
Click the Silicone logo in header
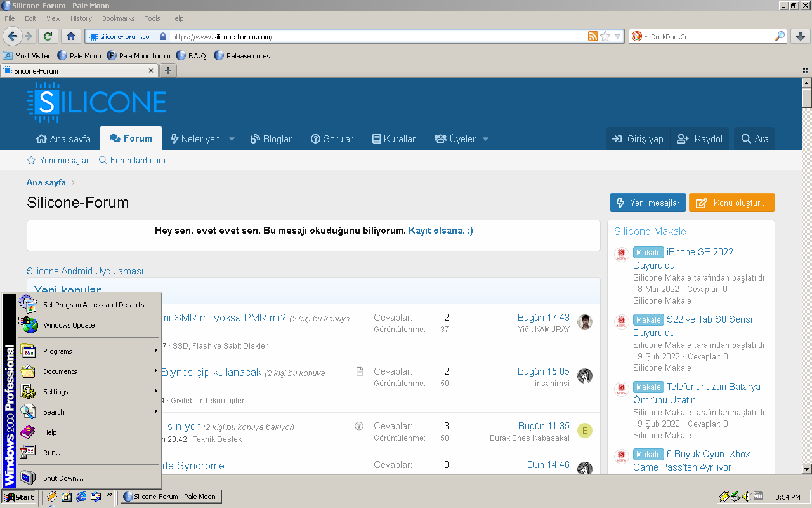click(x=96, y=102)
